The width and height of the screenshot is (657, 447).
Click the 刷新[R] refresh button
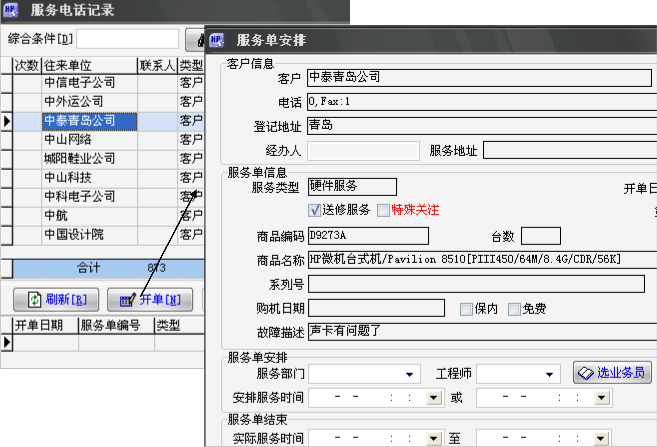pyautogui.click(x=56, y=300)
